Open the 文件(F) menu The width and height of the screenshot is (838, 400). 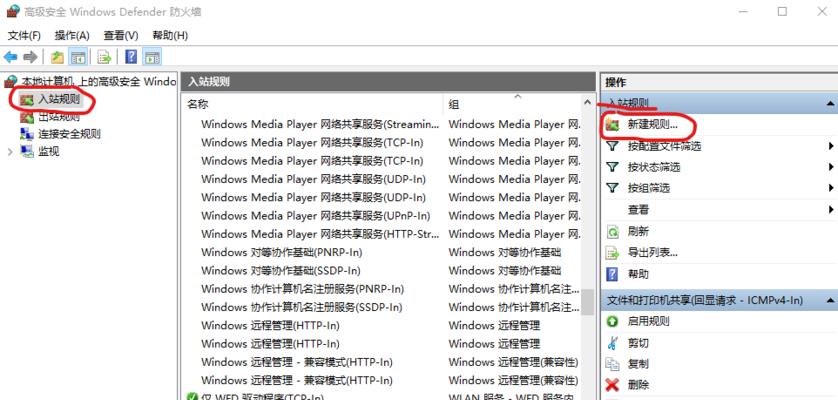[x=24, y=35]
